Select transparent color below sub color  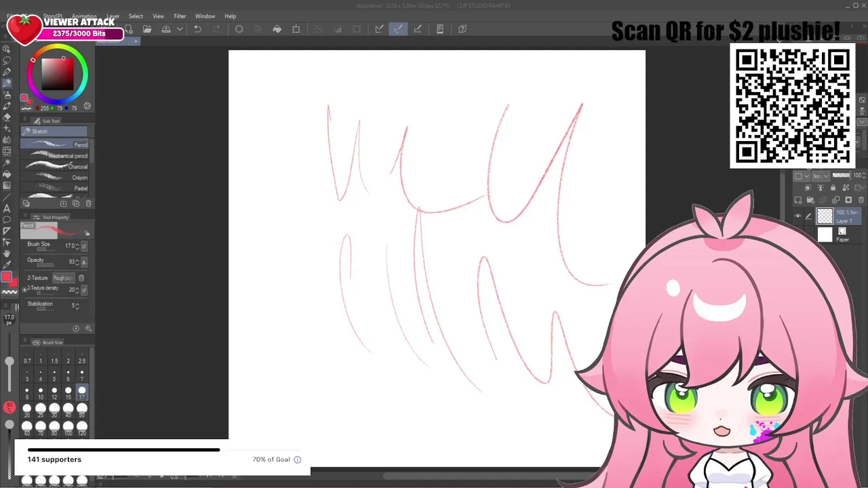click(x=9, y=292)
